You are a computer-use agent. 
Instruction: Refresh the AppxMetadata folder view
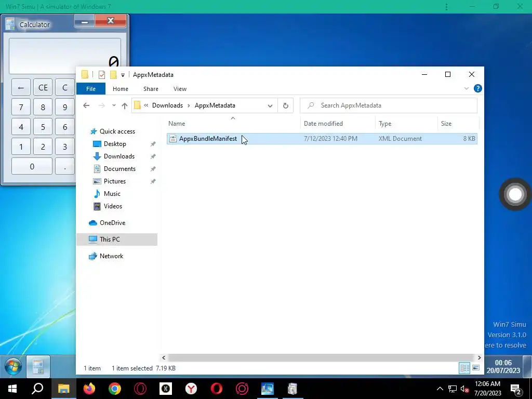pyautogui.click(x=286, y=105)
